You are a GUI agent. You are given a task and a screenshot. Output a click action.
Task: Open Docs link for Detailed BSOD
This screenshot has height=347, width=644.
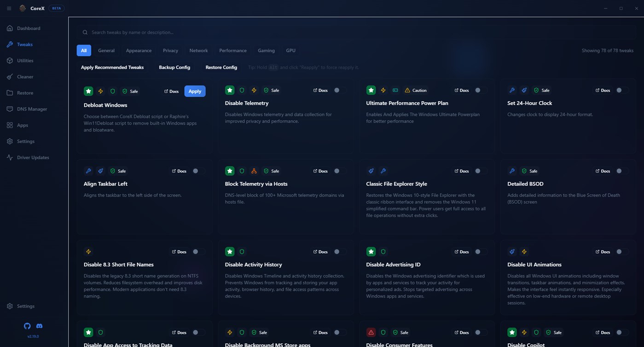pos(603,171)
